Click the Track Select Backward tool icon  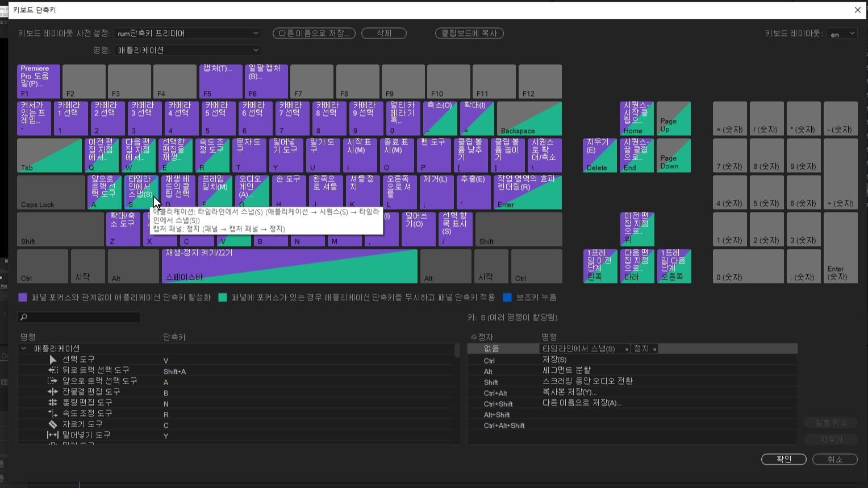(x=53, y=370)
